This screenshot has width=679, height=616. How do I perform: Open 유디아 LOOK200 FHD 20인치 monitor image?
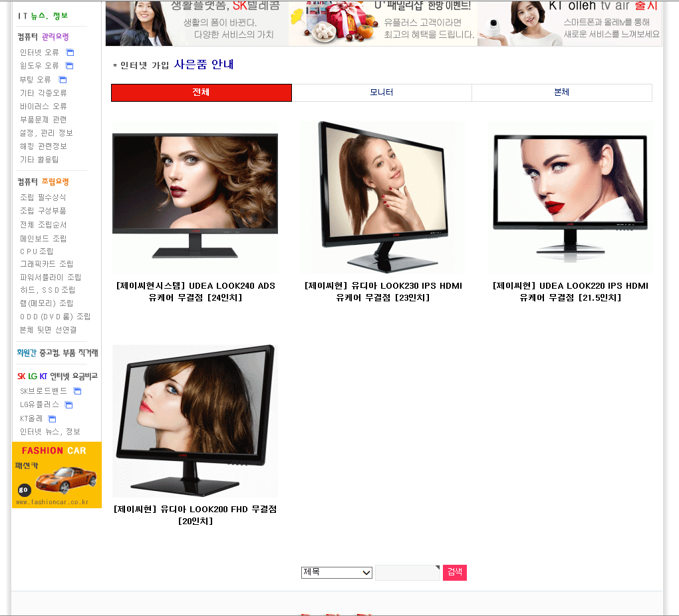pyautogui.click(x=195, y=420)
